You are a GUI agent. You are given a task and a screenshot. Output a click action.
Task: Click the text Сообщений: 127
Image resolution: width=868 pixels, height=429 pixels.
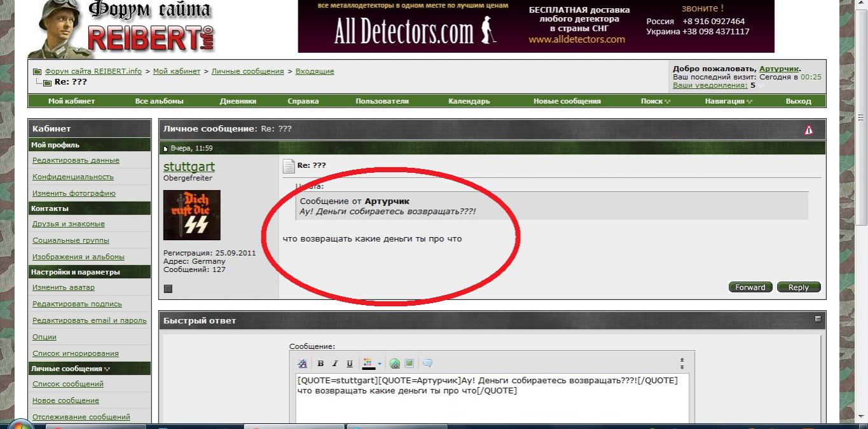pyautogui.click(x=194, y=269)
